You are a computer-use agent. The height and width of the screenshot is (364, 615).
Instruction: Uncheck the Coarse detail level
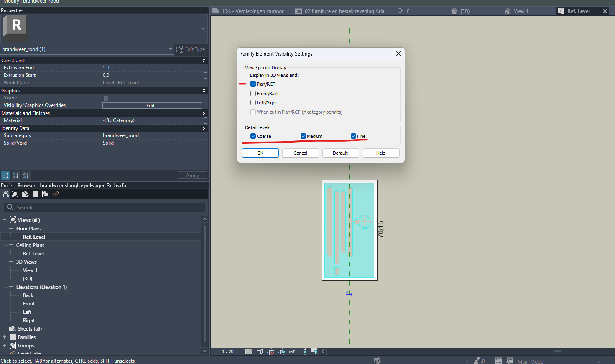click(253, 136)
